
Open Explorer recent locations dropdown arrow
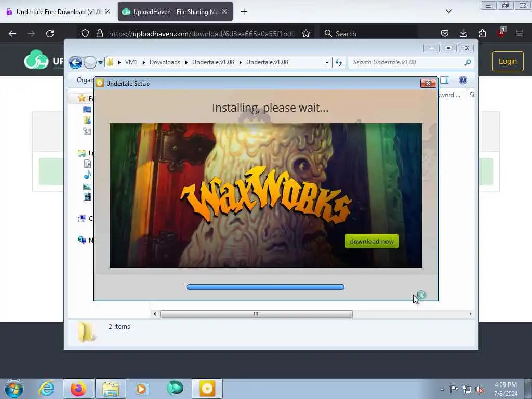[100, 62]
